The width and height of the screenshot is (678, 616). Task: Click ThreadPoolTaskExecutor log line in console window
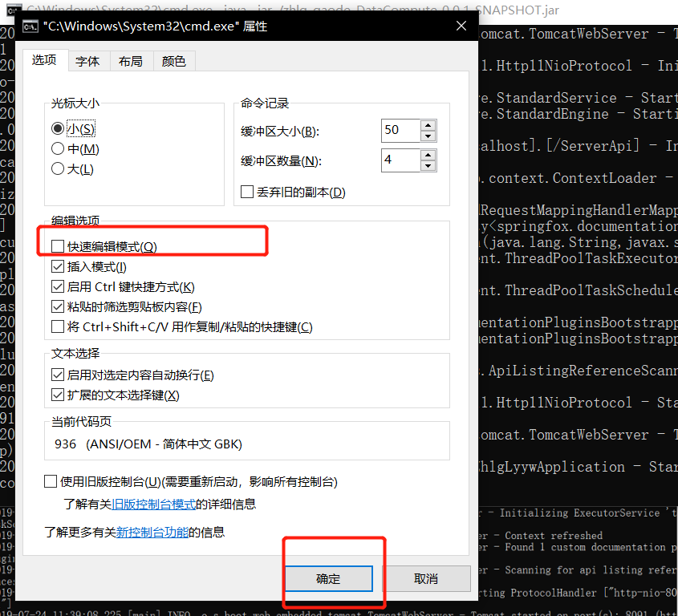(579, 258)
